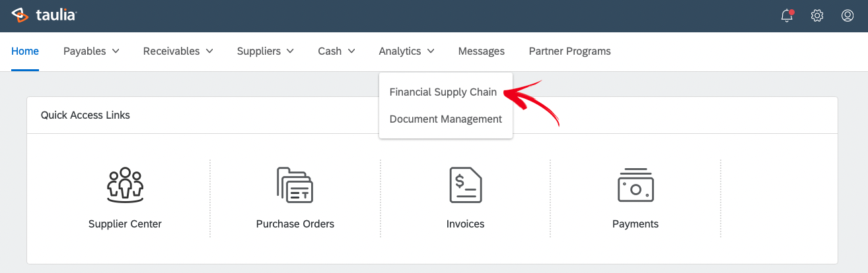Image resolution: width=868 pixels, height=273 pixels.
Task: Click the Supplier Center label link
Action: click(125, 224)
